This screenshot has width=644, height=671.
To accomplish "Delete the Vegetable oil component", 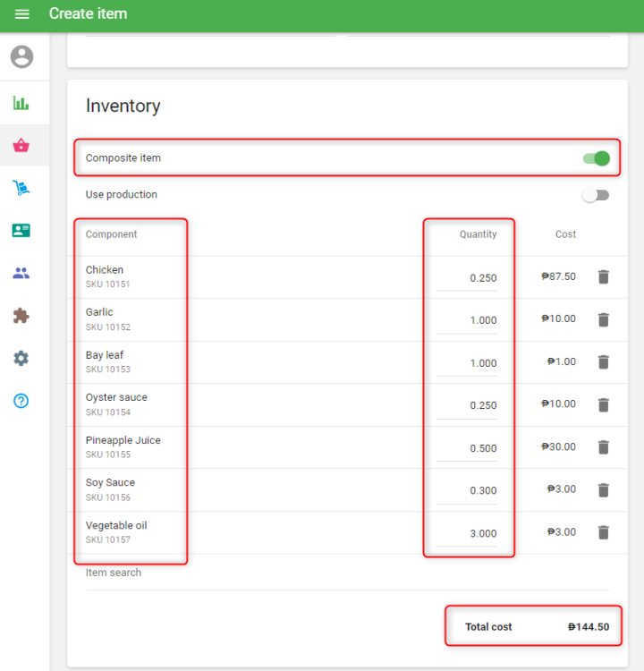I will click(x=603, y=532).
